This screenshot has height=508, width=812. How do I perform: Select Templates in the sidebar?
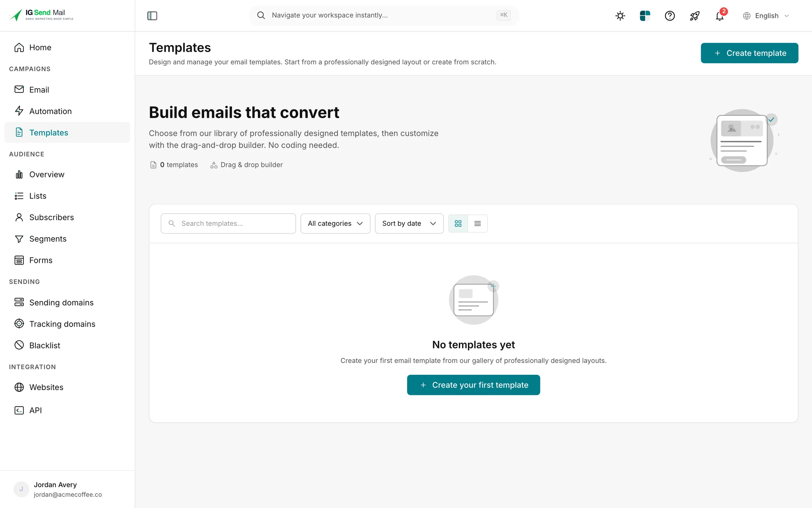(x=67, y=132)
